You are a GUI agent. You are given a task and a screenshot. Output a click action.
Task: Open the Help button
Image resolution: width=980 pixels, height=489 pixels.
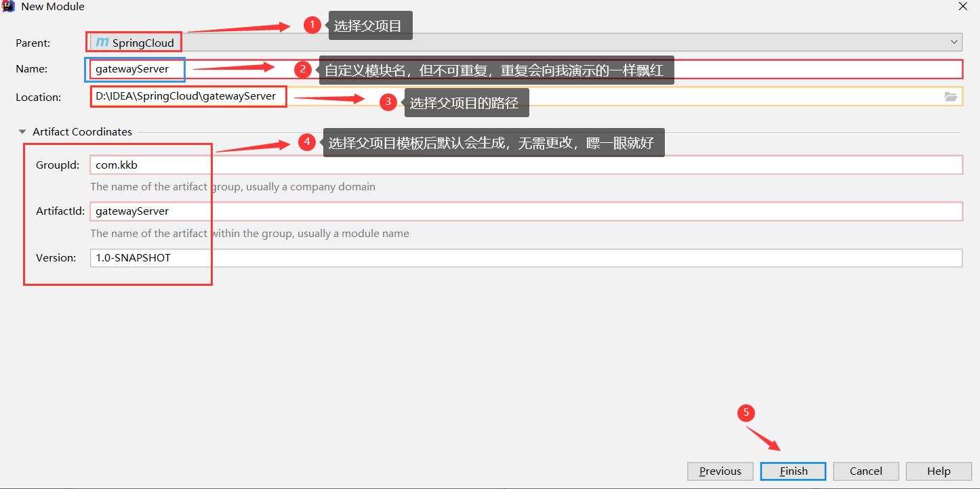pyautogui.click(x=939, y=471)
